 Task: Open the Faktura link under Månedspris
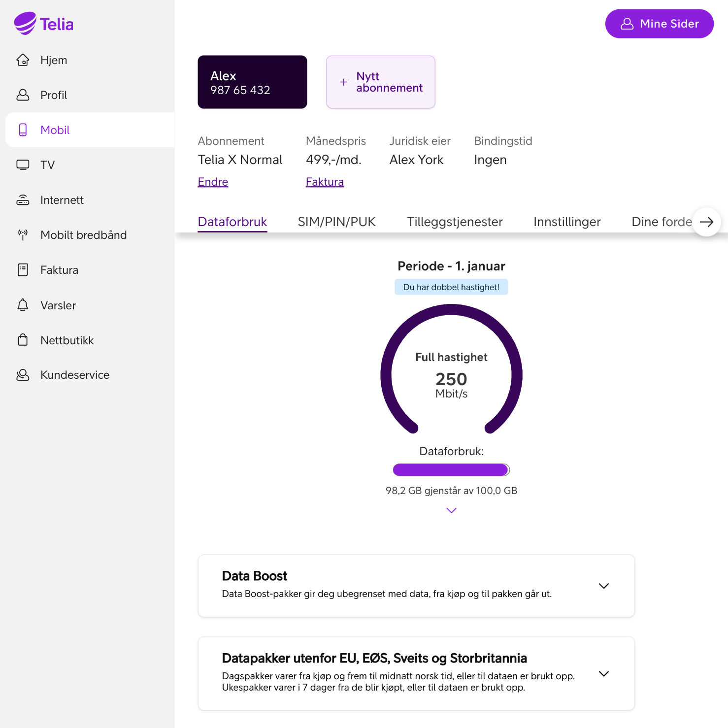[325, 181]
